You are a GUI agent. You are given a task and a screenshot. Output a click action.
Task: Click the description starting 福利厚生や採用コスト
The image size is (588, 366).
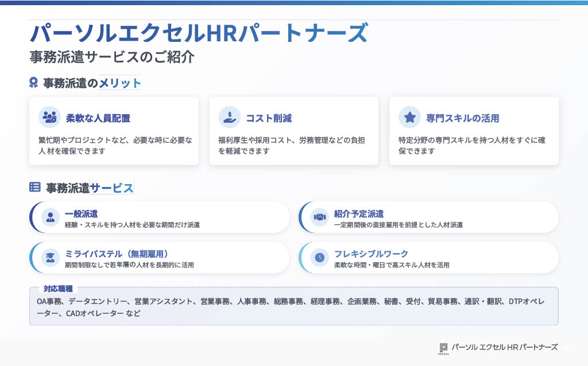291,145
